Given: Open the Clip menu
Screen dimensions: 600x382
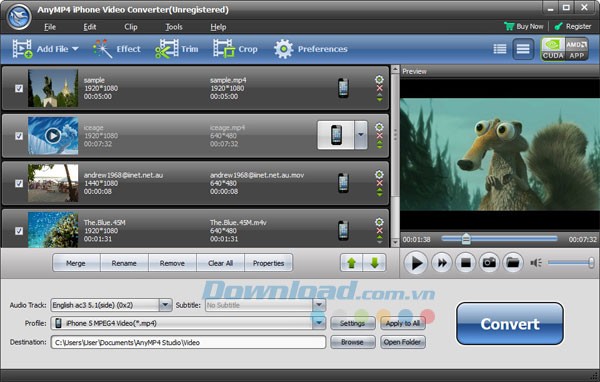Looking at the screenshot, I should [x=130, y=27].
